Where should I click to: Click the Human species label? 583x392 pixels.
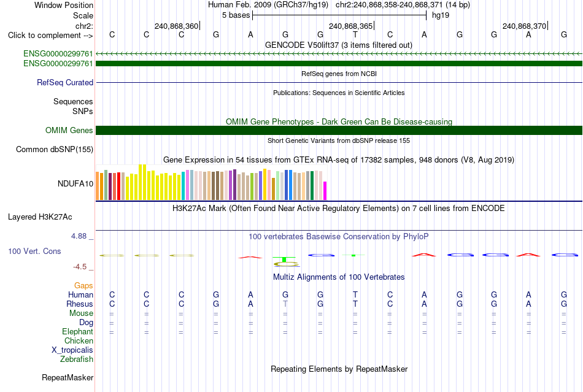(x=80, y=294)
